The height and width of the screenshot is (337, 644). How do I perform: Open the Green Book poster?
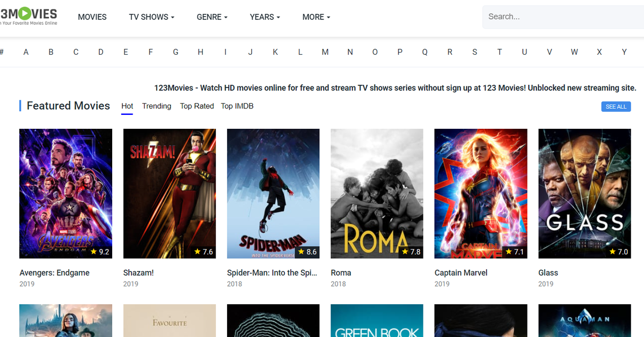point(377,321)
